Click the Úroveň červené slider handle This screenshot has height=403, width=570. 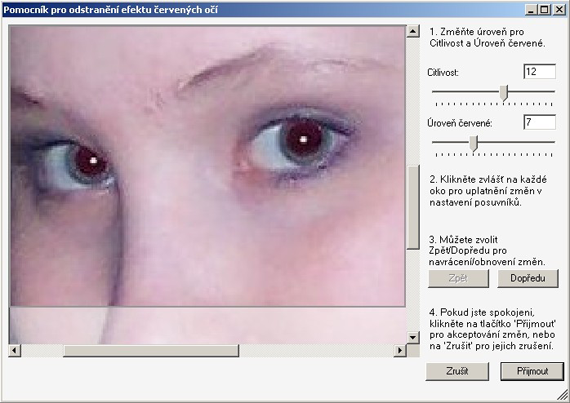click(x=473, y=144)
